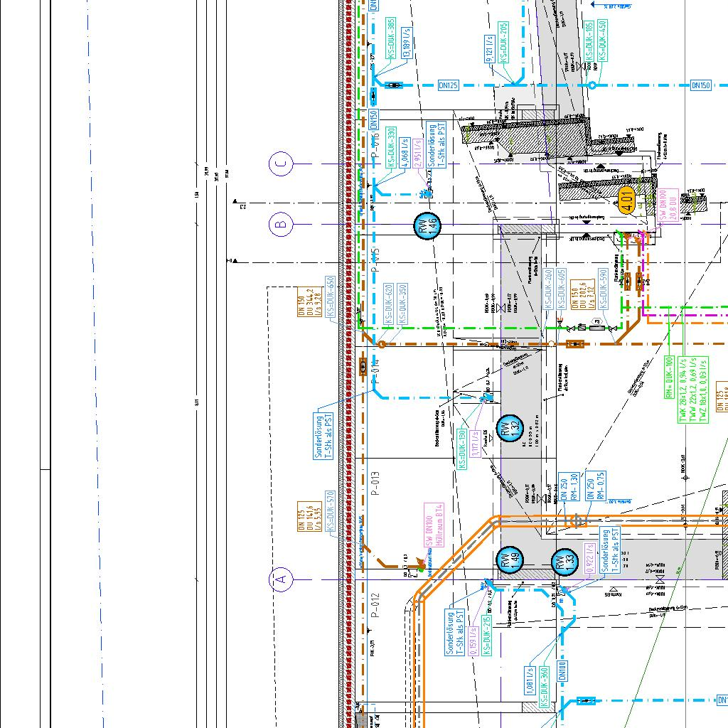
Task: Click the KS=DUK-385 annotation
Action: click(x=391, y=38)
